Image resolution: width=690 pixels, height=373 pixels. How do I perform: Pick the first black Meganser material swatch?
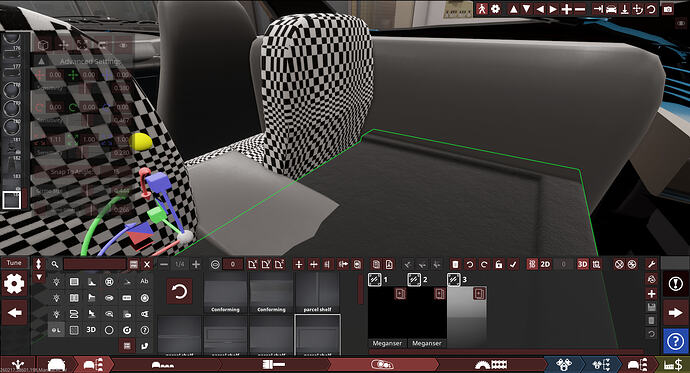(387, 317)
